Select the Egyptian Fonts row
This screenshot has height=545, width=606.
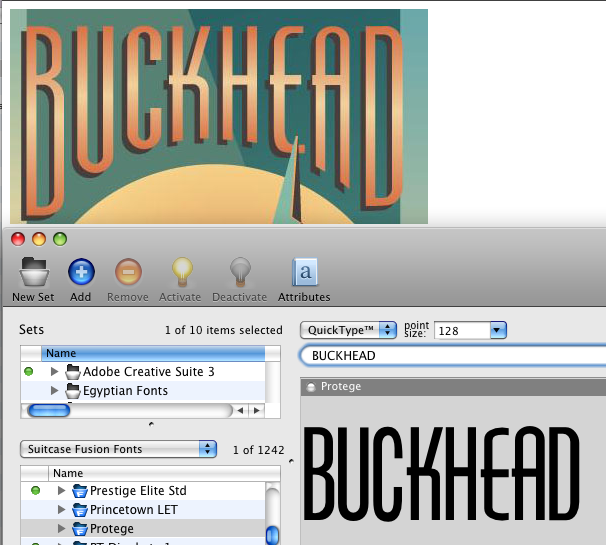click(x=143, y=391)
